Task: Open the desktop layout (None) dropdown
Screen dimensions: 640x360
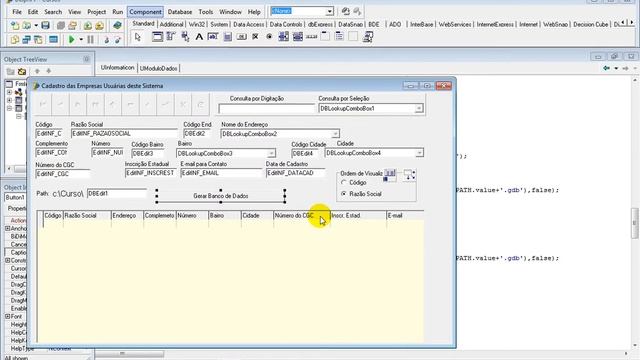Action: [x=329, y=11]
